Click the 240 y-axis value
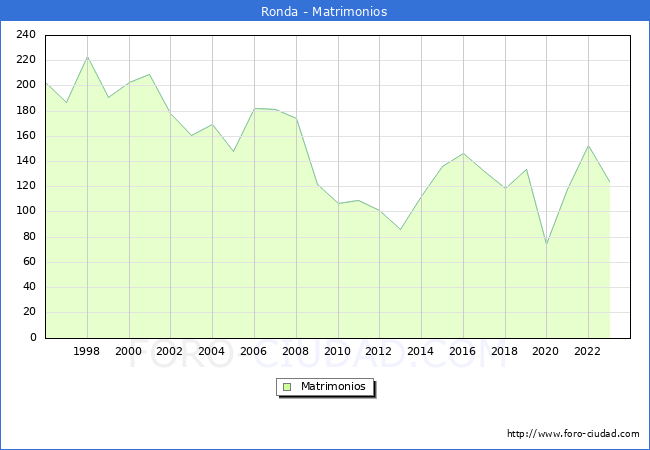This screenshot has width=650, height=450. (26, 34)
